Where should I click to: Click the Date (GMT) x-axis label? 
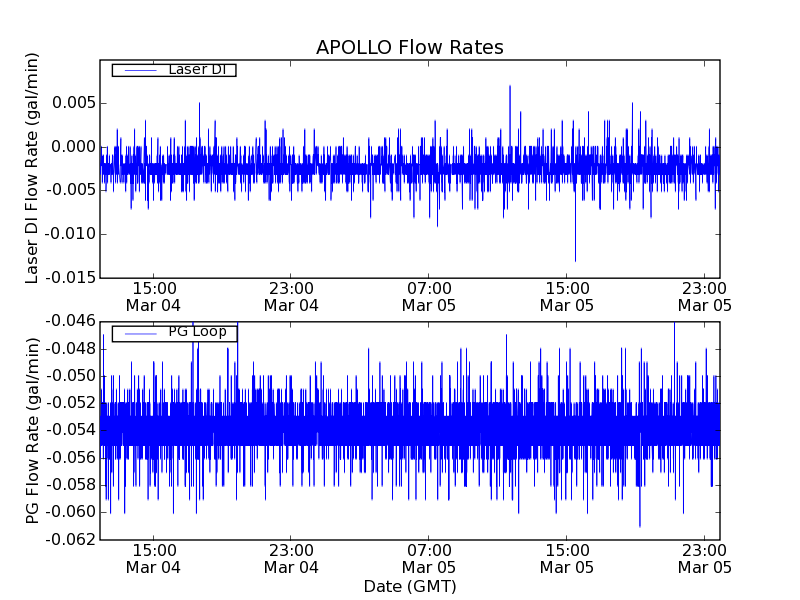point(409,586)
